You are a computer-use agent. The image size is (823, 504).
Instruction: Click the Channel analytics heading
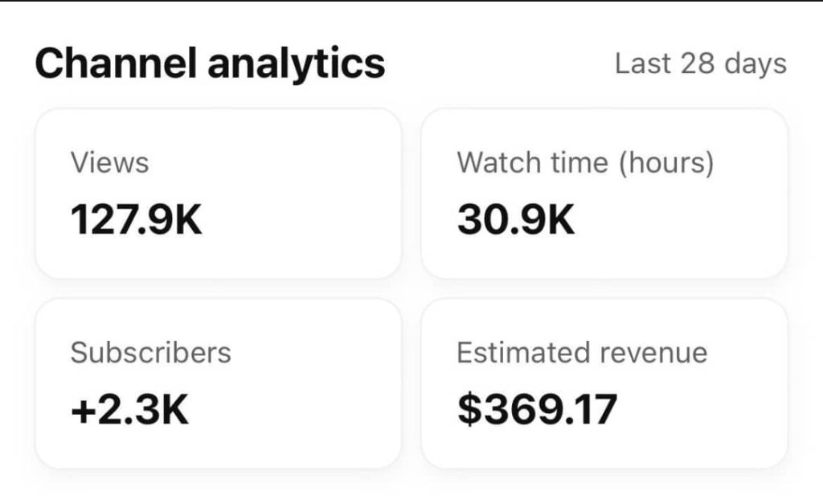click(210, 64)
